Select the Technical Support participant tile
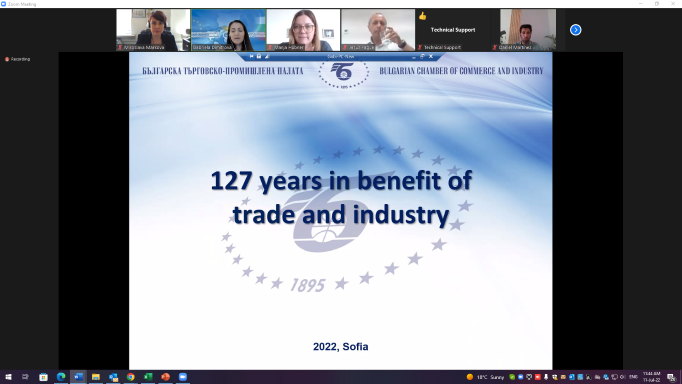682x384 pixels. click(x=453, y=30)
